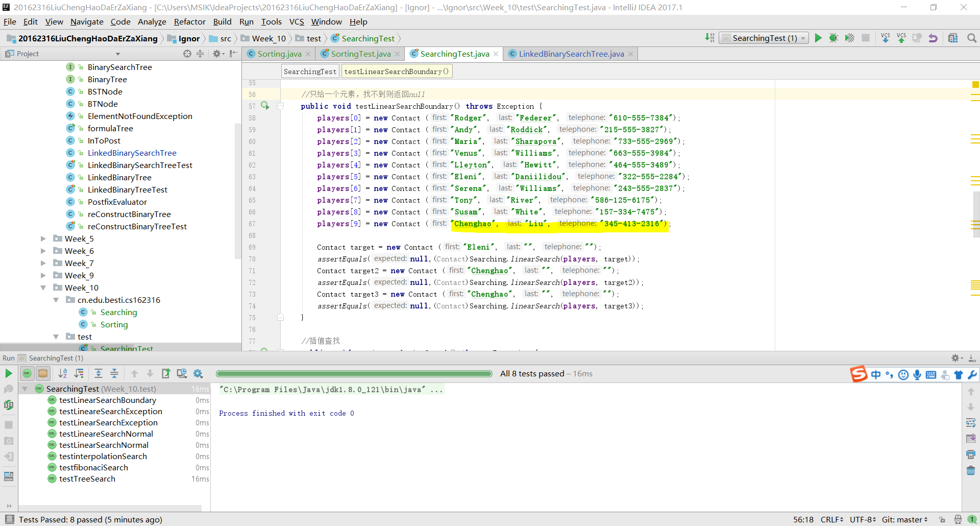This screenshot has width=980, height=526.
Task: Click Project panel vertical scrollbar
Action: pos(237,190)
